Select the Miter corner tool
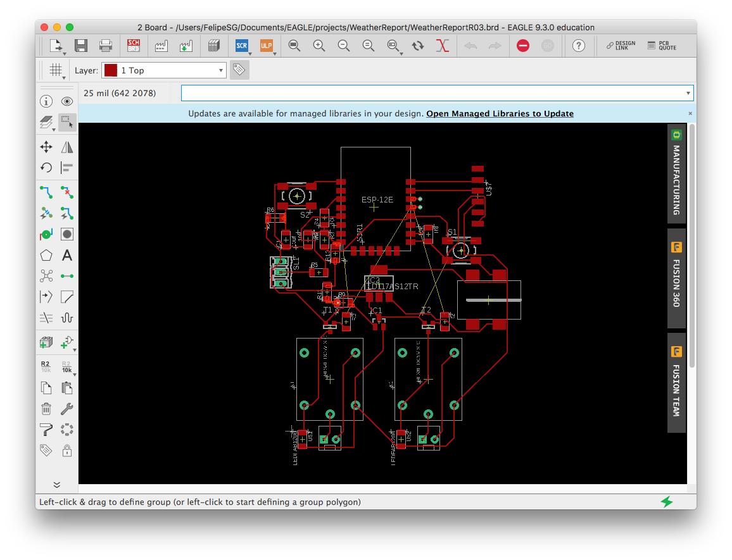The width and height of the screenshot is (732, 560). tap(67, 297)
